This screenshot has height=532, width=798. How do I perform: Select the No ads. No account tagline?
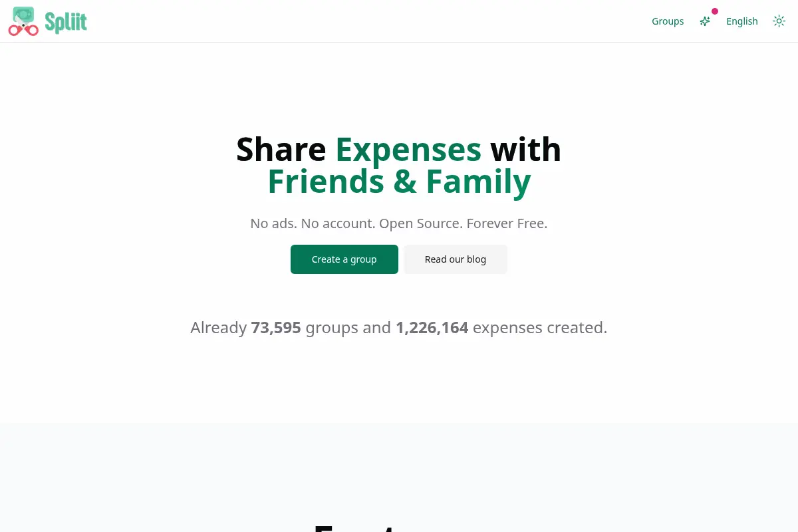point(313,223)
